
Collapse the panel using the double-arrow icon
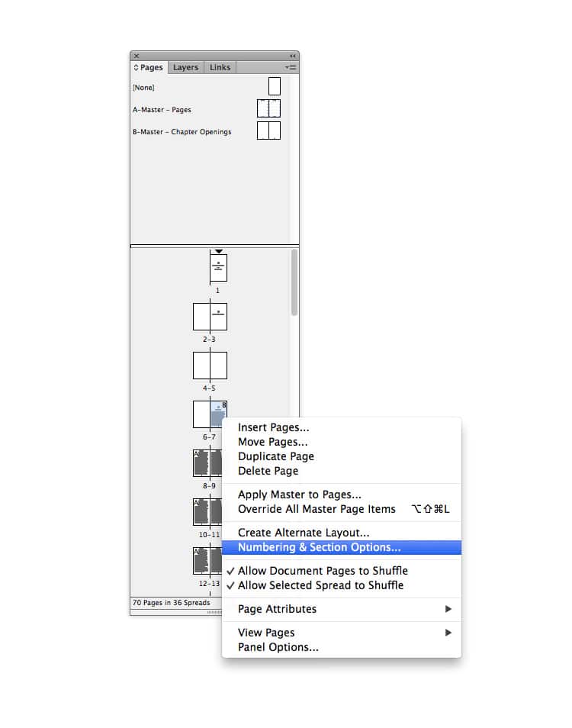pyautogui.click(x=293, y=56)
